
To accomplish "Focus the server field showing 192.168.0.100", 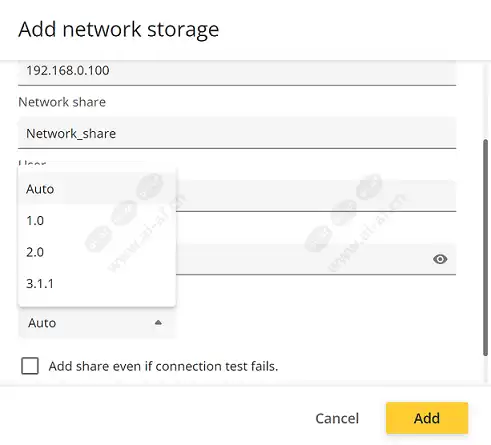I will [x=237, y=72].
